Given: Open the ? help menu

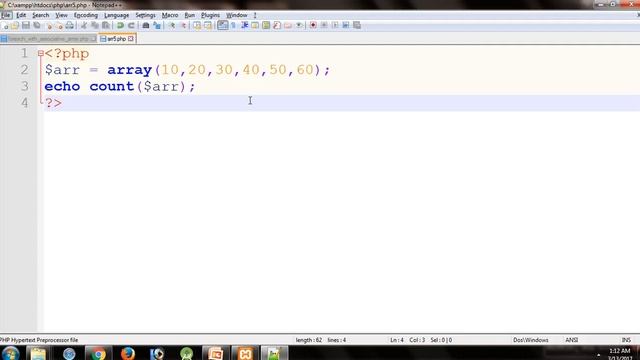Looking at the screenshot, I should 255,15.
